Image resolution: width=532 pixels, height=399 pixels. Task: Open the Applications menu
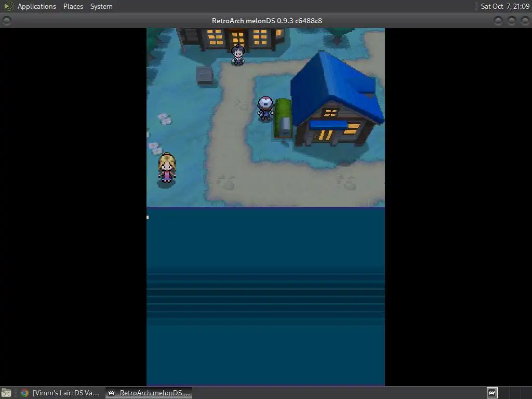pyautogui.click(x=37, y=6)
